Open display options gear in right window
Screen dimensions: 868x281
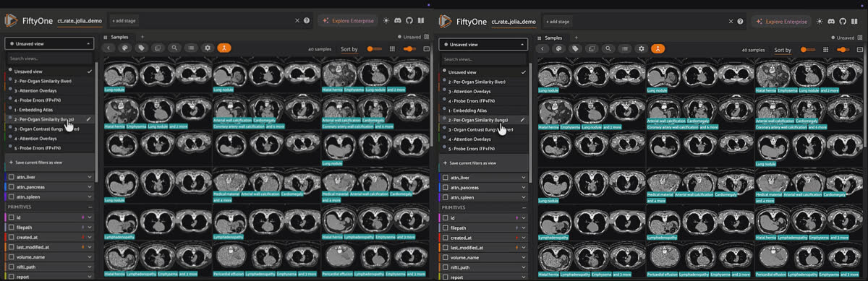[x=642, y=48]
